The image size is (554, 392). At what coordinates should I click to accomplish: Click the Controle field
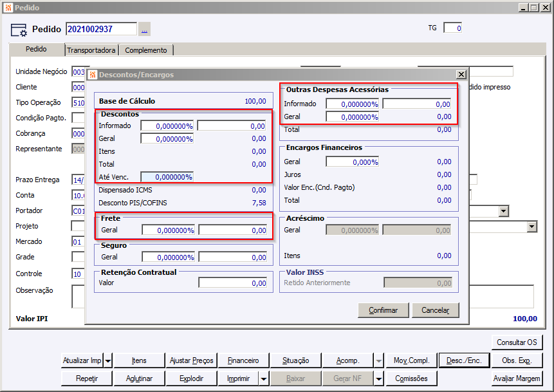click(78, 274)
